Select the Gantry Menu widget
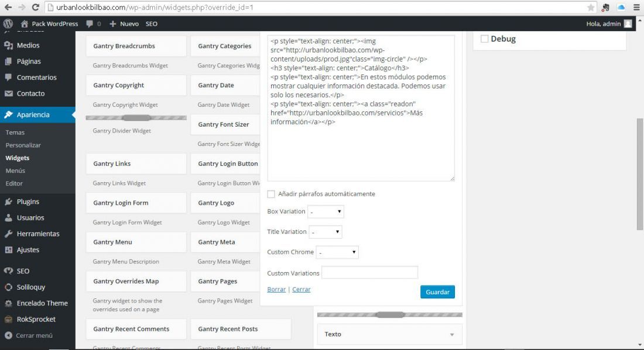Screen dimensions: 644x350 pos(136,242)
